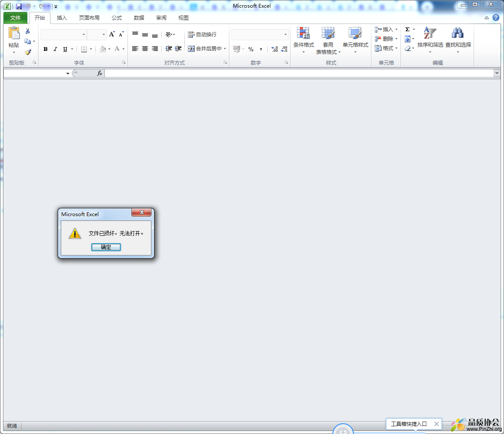
Task: Close the 工具箱快捷入口 popup
Action: (x=436, y=424)
